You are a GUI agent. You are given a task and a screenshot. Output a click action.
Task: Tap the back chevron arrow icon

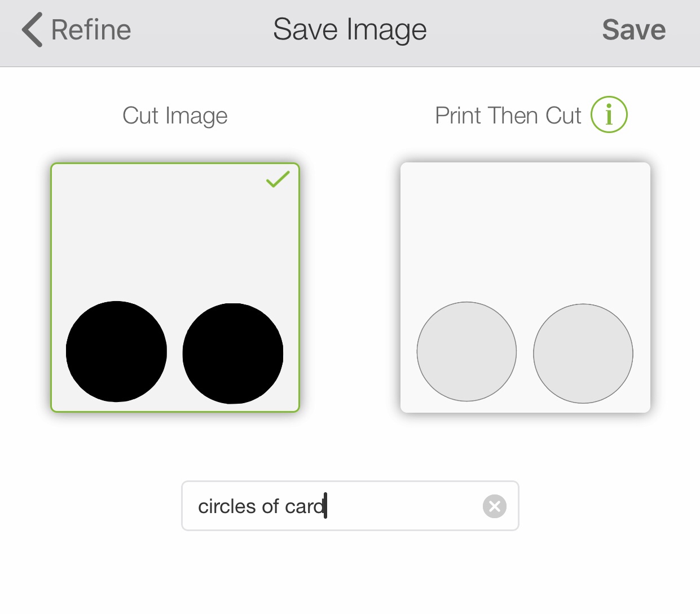[32, 30]
